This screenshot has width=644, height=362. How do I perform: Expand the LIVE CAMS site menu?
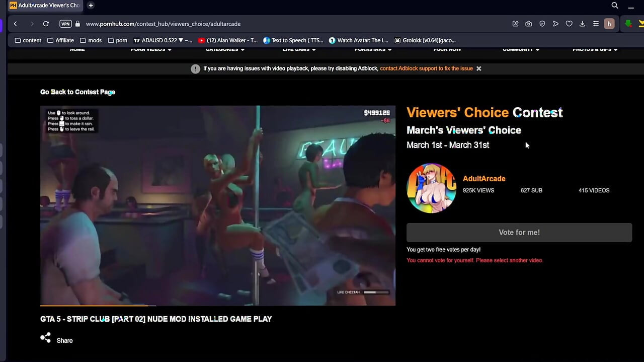pyautogui.click(x=299, y=49)
